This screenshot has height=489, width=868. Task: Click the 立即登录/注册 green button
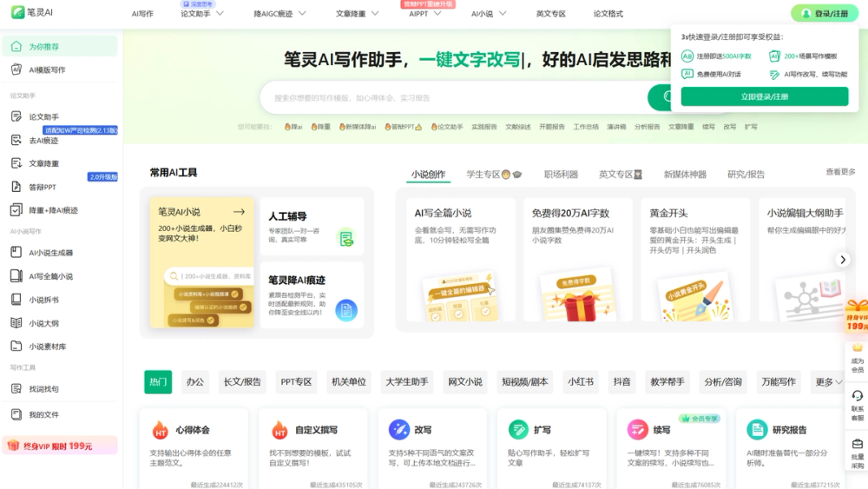[765, 96]
